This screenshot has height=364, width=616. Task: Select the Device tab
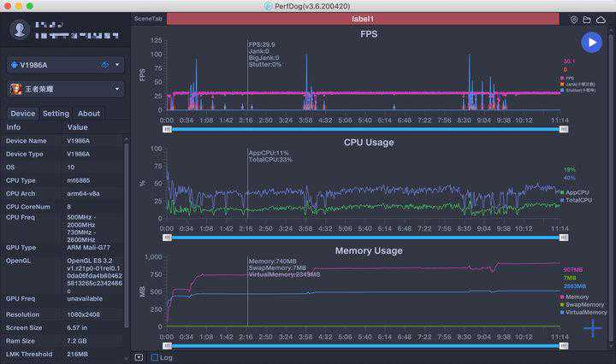[x=23, y=113]
